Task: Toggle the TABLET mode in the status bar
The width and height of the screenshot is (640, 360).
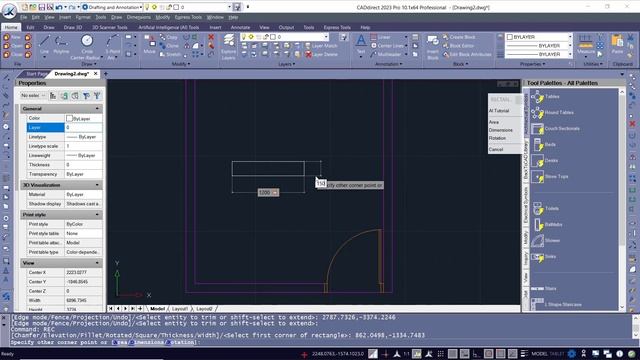Action: point(557,354)
